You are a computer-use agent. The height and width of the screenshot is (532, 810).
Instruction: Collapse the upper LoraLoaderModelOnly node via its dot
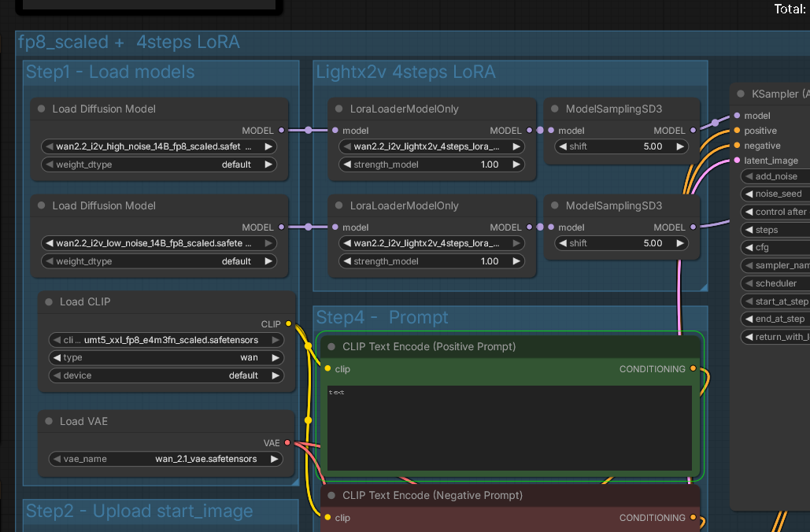click(338, 109)
